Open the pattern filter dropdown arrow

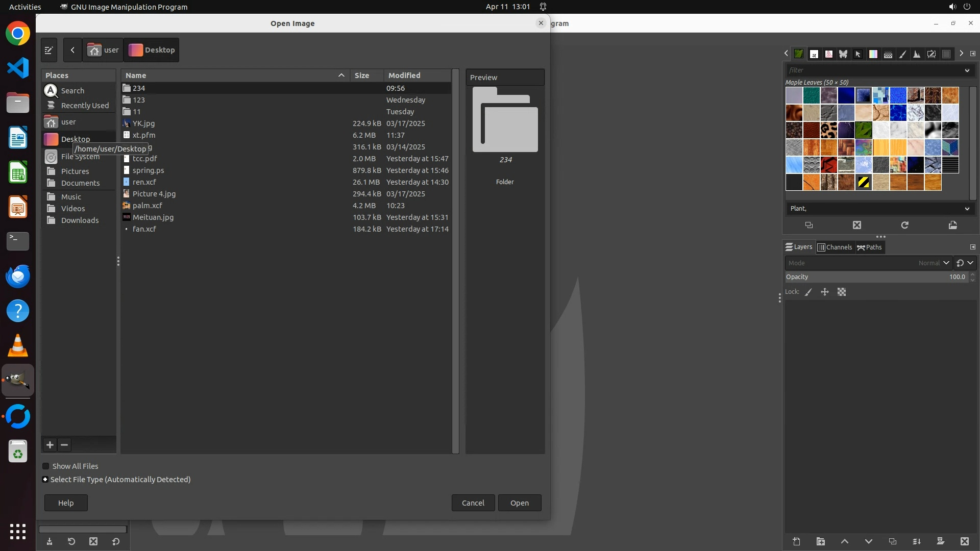[967, 70]
